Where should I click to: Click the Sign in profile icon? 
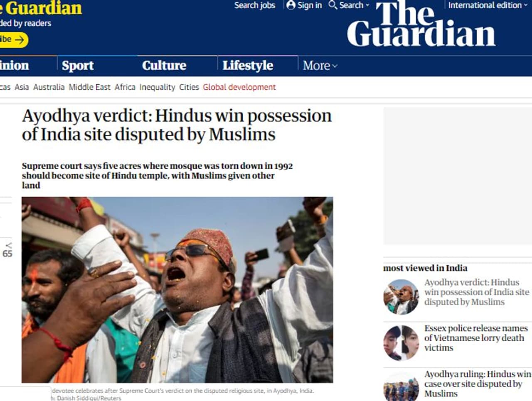(291, 5)
